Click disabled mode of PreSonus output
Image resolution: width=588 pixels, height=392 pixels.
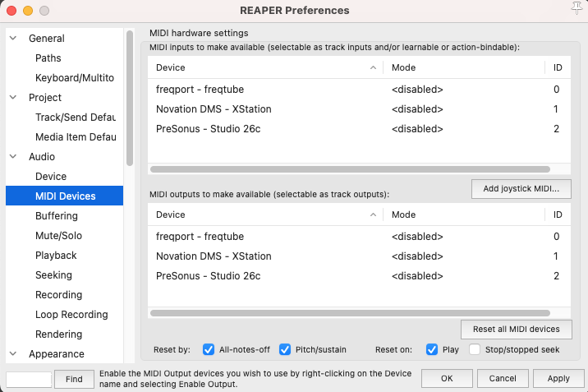tap(417, 275)
